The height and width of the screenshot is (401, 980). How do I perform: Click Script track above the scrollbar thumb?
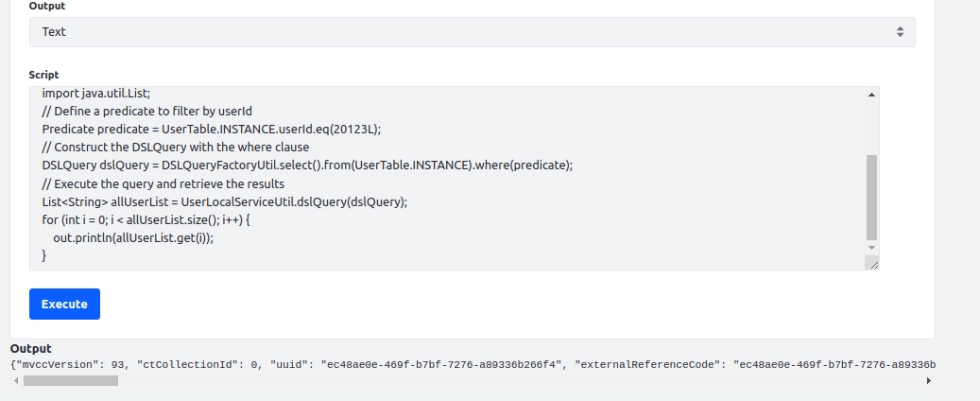tap(872, 128)
